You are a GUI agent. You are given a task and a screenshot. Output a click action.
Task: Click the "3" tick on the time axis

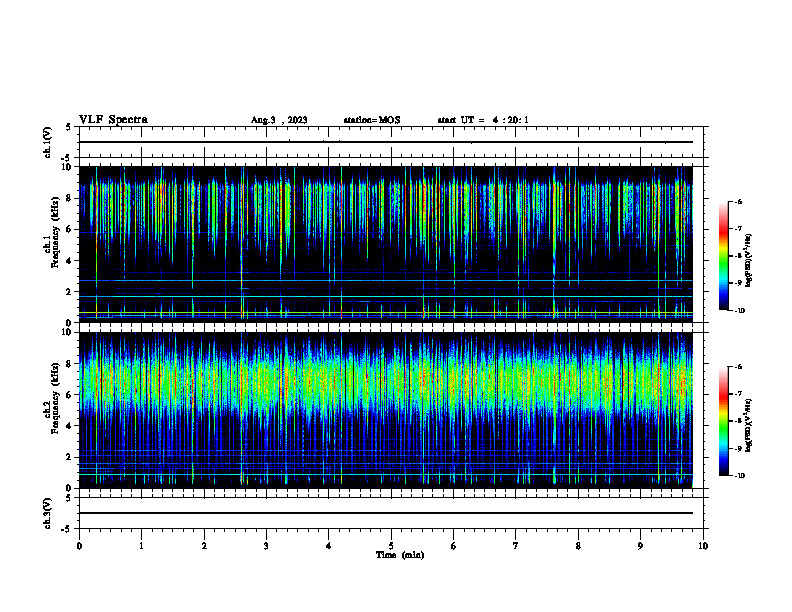click(x=266, y=546)
